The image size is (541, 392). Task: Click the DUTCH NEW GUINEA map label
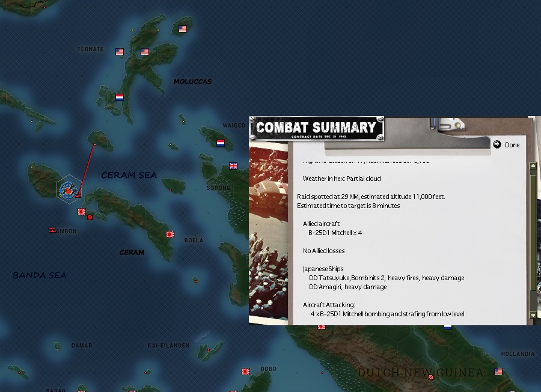point(421,373)
